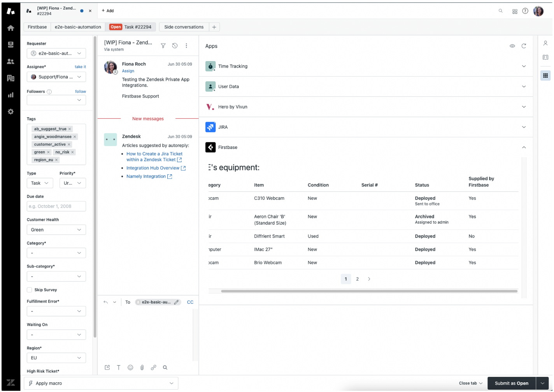Open the user context panel icon
554x392 pixels.
pos(545,43)
